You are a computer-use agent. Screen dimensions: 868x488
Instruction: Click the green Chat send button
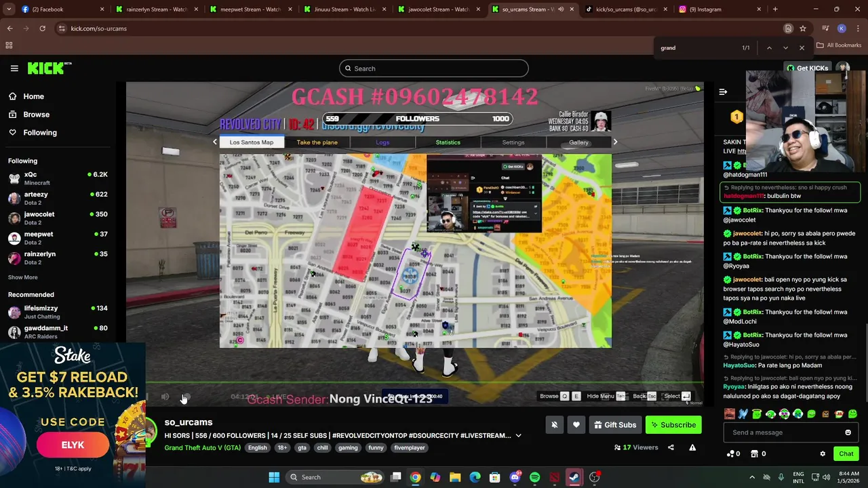click(x=846, y=453)
